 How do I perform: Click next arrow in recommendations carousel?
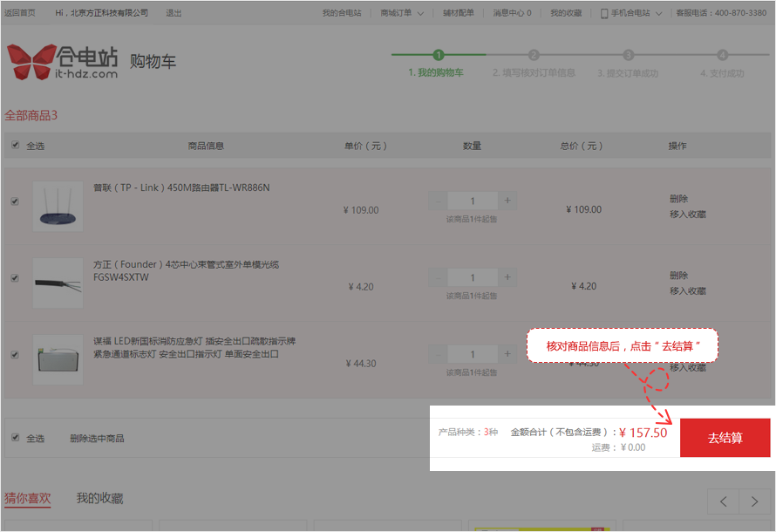(x=754, y=501)
